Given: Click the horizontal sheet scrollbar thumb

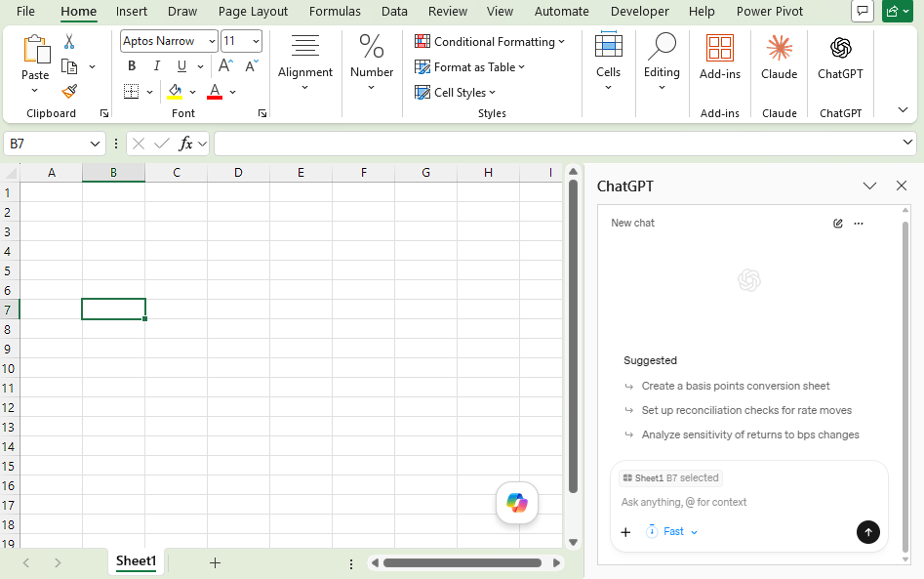Looking at the screenshot, I should tap(462, 563).
